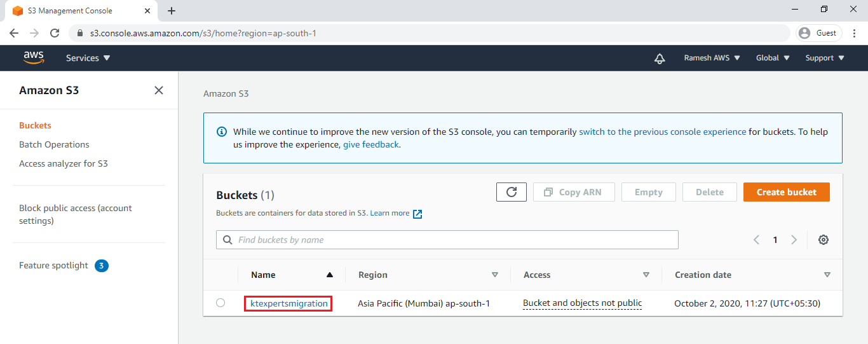Click the Create bucket button
This screenshot has height=344, width=868.
tap(787, 192)
